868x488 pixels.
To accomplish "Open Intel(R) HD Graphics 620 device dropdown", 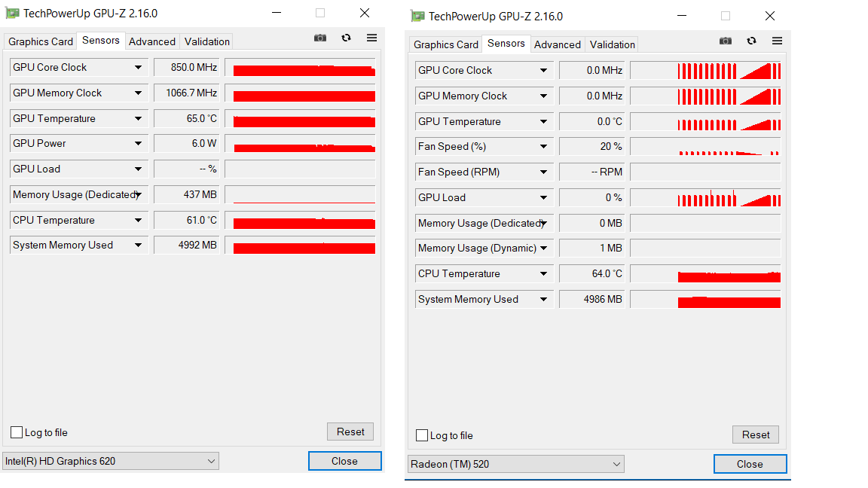I will point(111,461).
